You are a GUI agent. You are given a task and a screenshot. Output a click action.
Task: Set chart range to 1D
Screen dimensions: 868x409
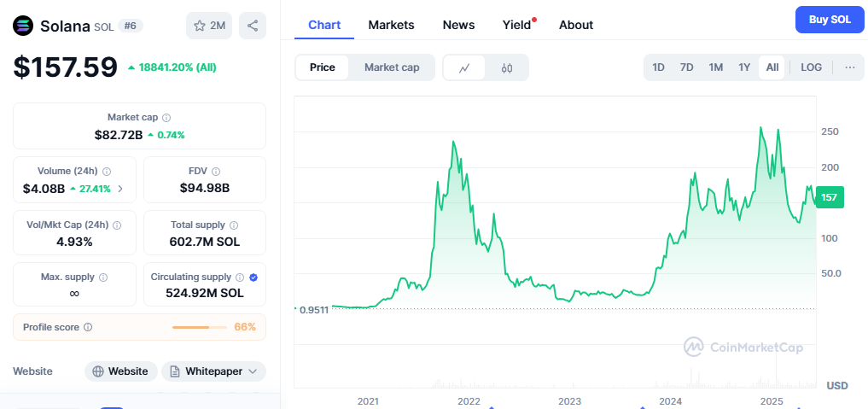click(658, 67)
